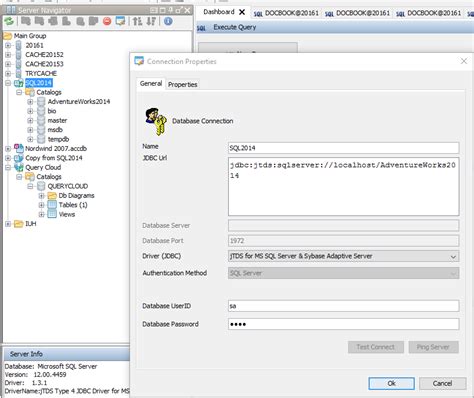
Task: Click the Ping Server button
Action: pyautogui.click(x=433, y=347)
